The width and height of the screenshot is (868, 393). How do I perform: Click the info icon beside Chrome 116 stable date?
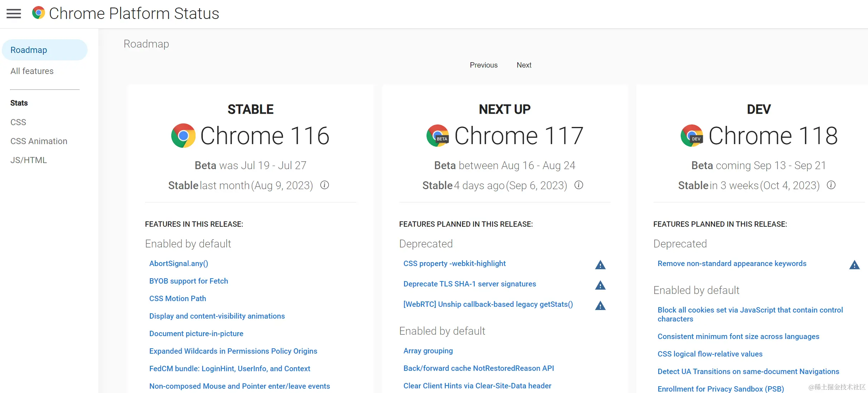[325, 185]
